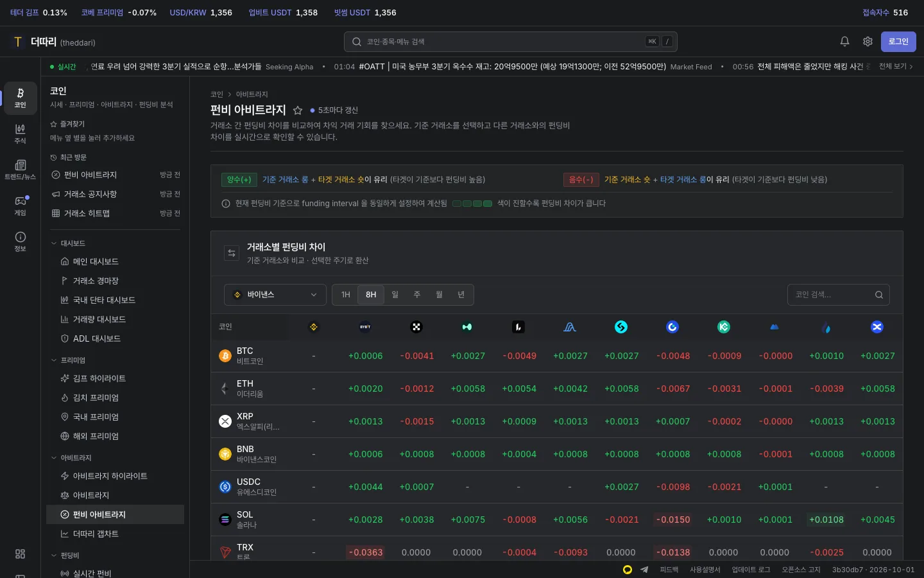Screen dimensions: 924x578
Task: Open 더따리 갭차트 in the sidebar
Action: [116, 534]
